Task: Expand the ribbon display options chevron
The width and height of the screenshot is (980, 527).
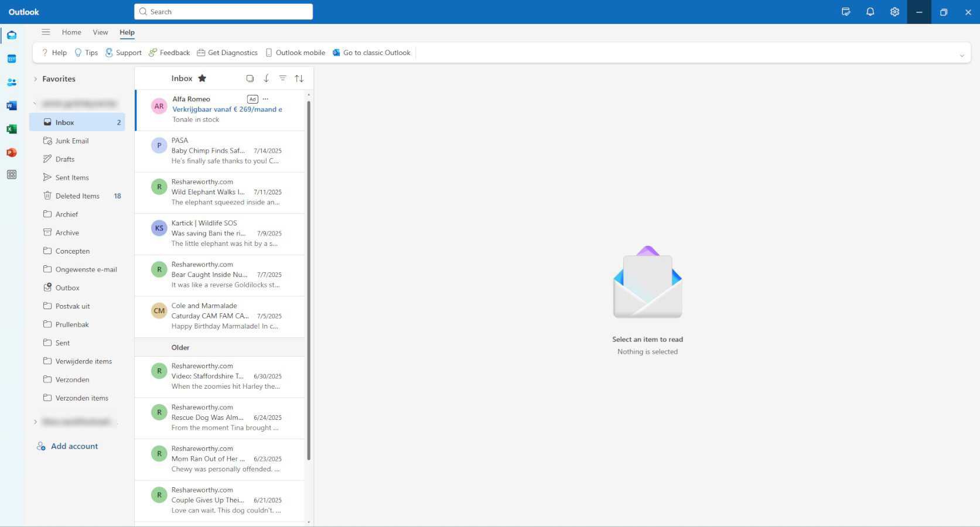Action: coord(962,56)
